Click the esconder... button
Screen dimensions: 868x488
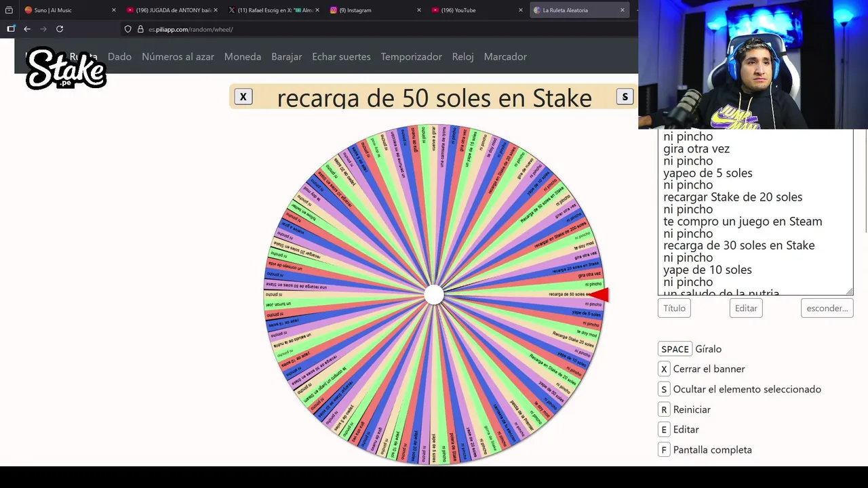[827, 308]
